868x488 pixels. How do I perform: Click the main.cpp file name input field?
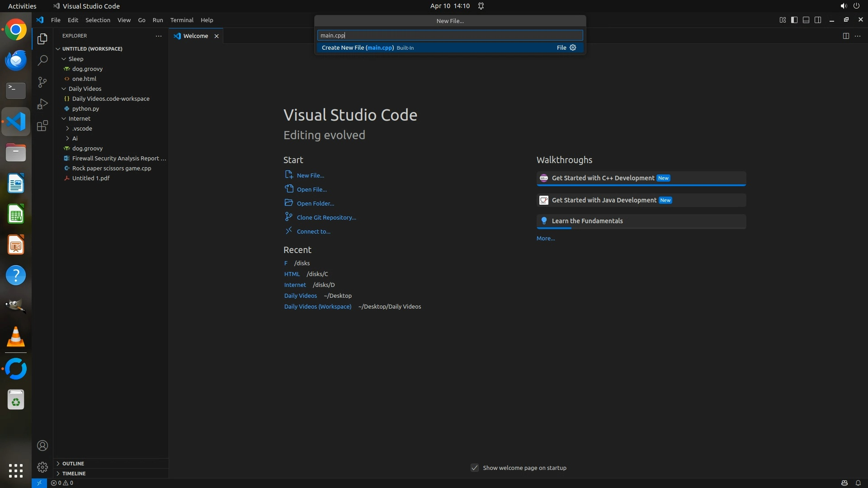[450, 35]
